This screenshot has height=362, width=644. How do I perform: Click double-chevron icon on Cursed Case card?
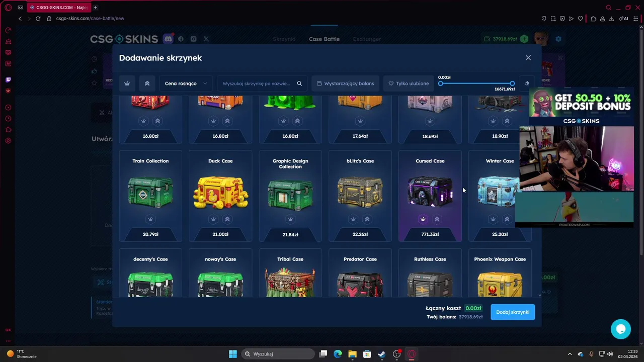click(x=437, y=219)
